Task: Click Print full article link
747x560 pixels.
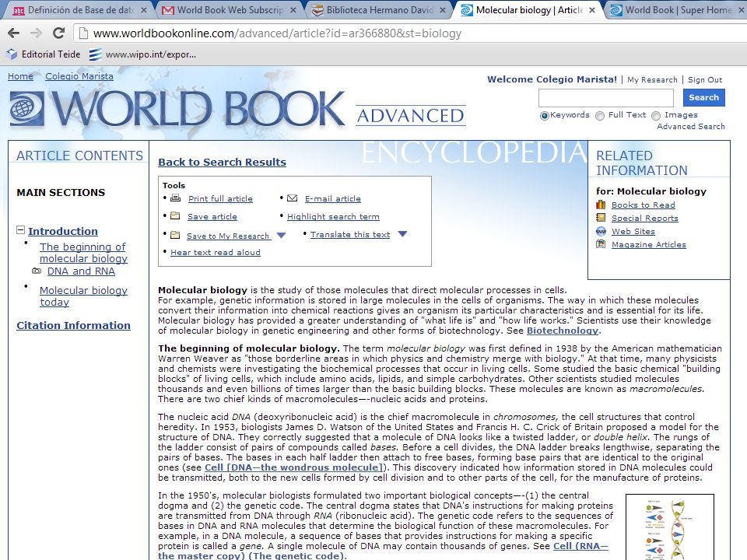Action: (x=220, y=198)
